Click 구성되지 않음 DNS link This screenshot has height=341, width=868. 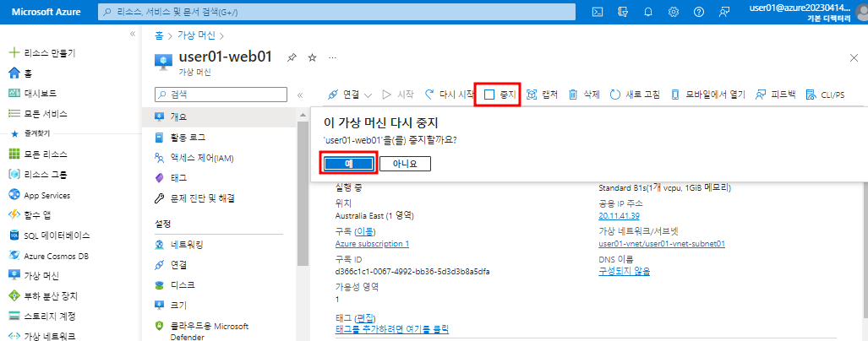tap(624, 271)
